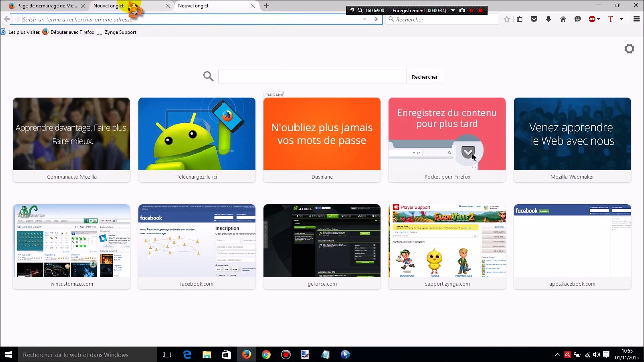The width and height of the screenshot is (644, 362).
Task: Click the clipboard toolbar icon
Action: coord(520,19)
